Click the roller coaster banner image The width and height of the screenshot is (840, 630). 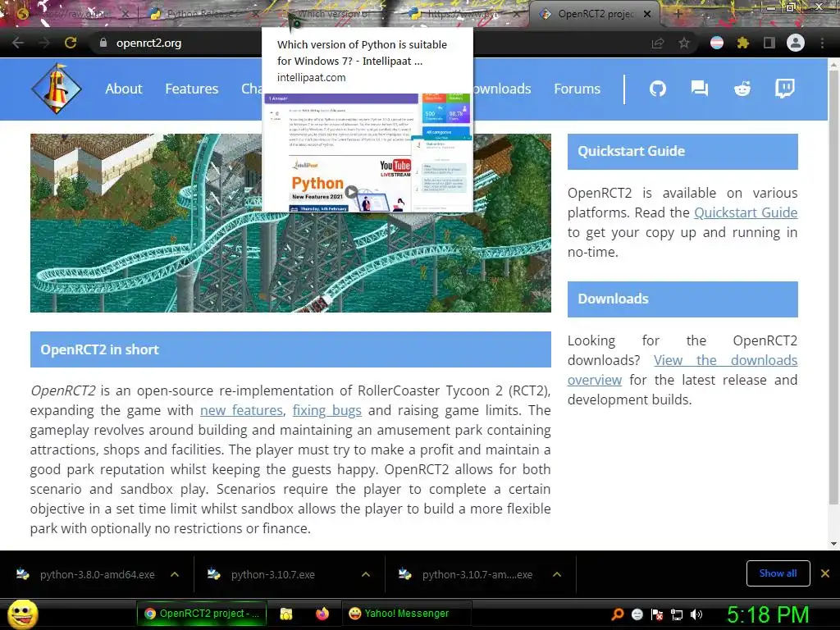pos(290,223)
